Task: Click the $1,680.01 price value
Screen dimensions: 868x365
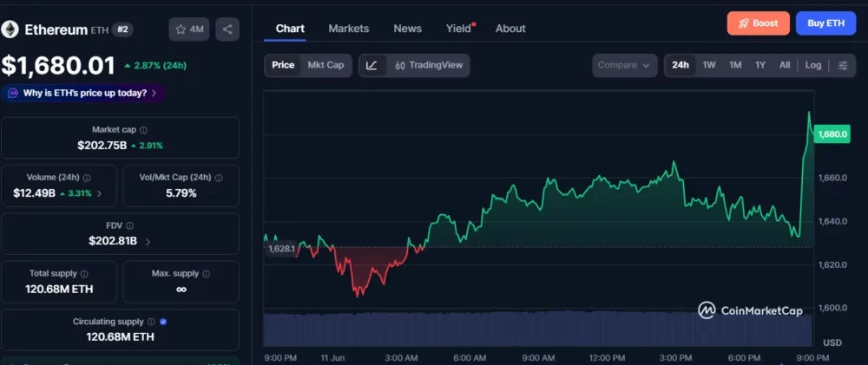Action: (58, 65)
